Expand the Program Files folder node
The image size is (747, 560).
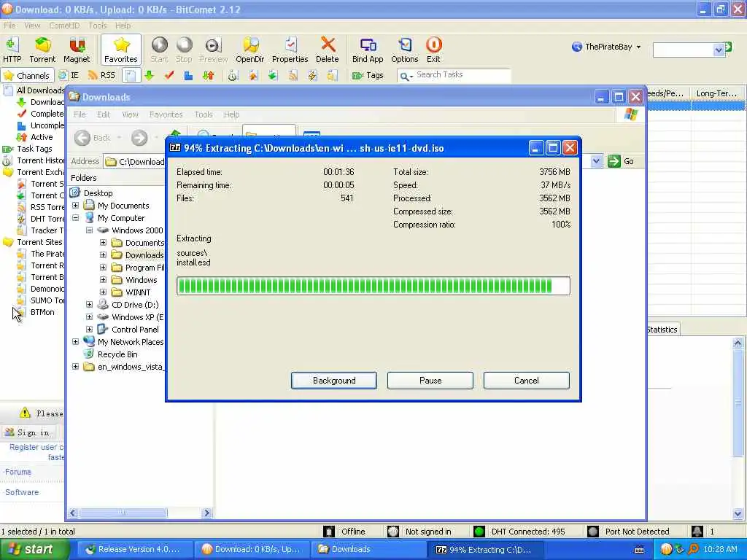[x=103, y=267]
